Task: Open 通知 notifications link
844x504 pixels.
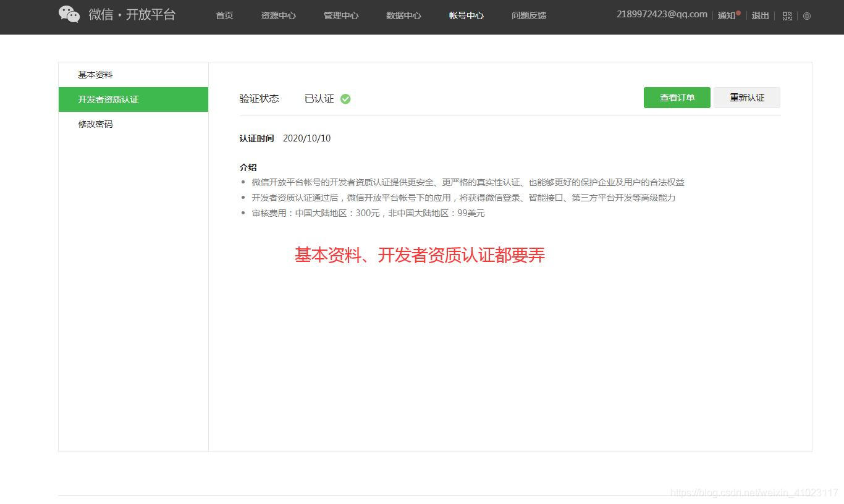Action: tap(727, 15)
